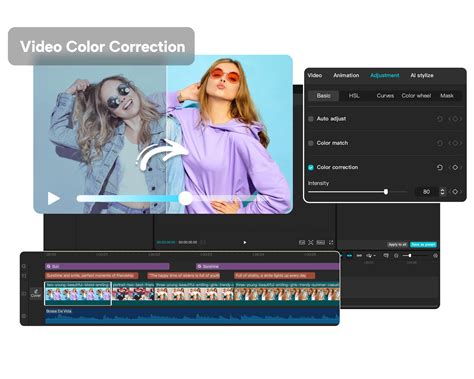Reset the Auto adjust setting
Viewport: 474px width, 379px height.
[440, 119]
